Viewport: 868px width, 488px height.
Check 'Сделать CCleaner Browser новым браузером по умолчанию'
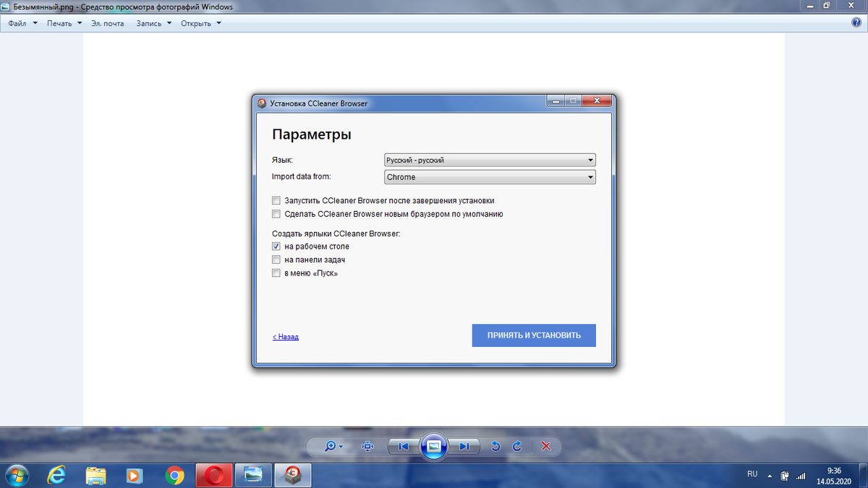click(x=276, y=214)
